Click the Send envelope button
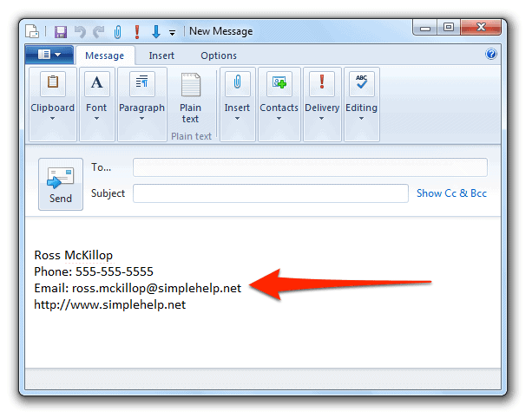Screen dimensions: 532x418 tap(61, 183)
